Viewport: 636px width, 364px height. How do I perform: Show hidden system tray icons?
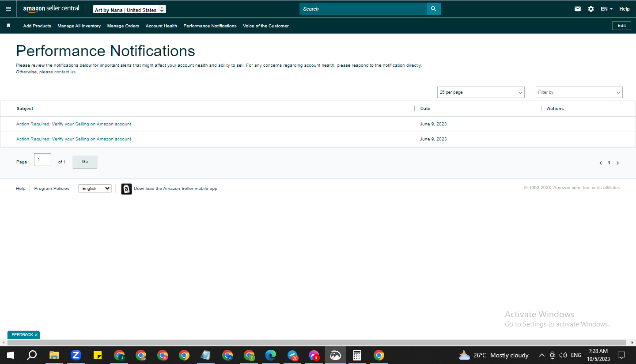pyautogui.click(x=542, y=355)
